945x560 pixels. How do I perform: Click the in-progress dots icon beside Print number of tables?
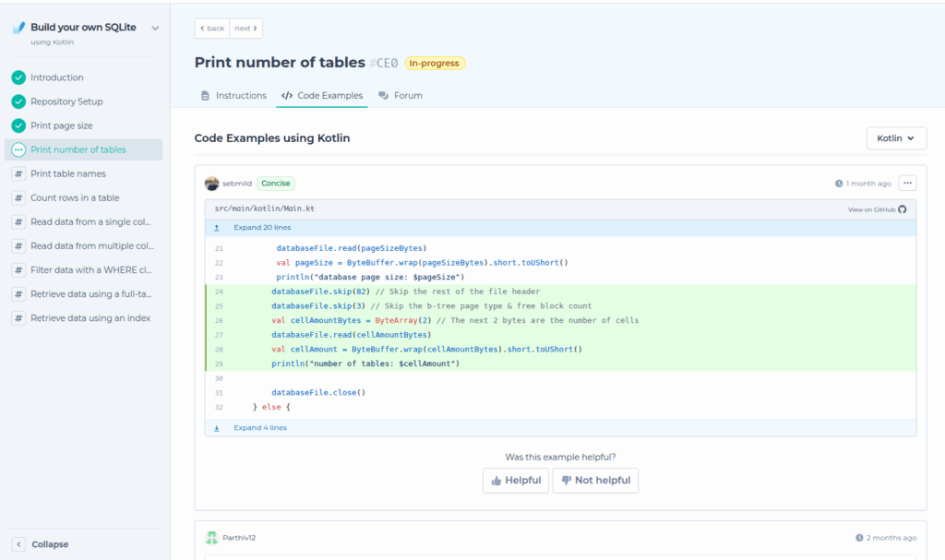click(x=18, y=149)
